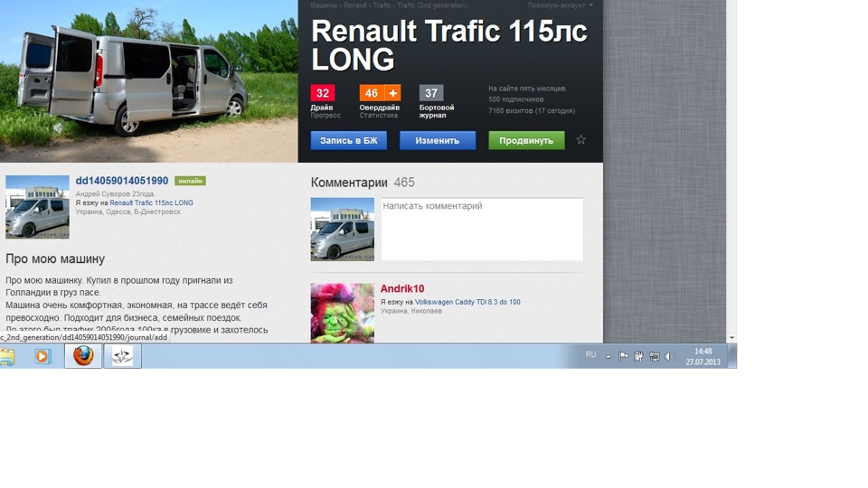The image size is (868, 488).
Task: Click the text 'Украина, Николаев'
Action: click(x=411, y=311)
